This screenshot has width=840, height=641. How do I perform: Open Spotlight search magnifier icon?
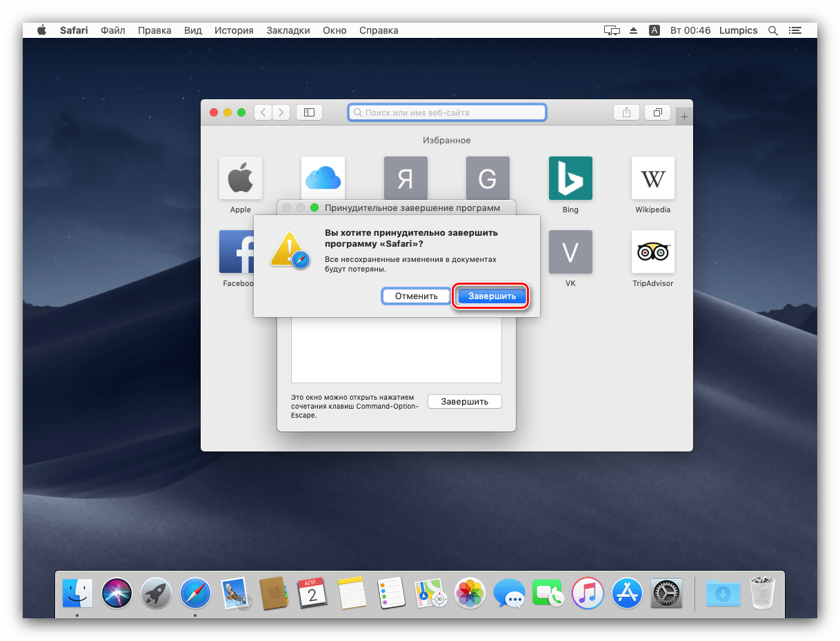773,30
